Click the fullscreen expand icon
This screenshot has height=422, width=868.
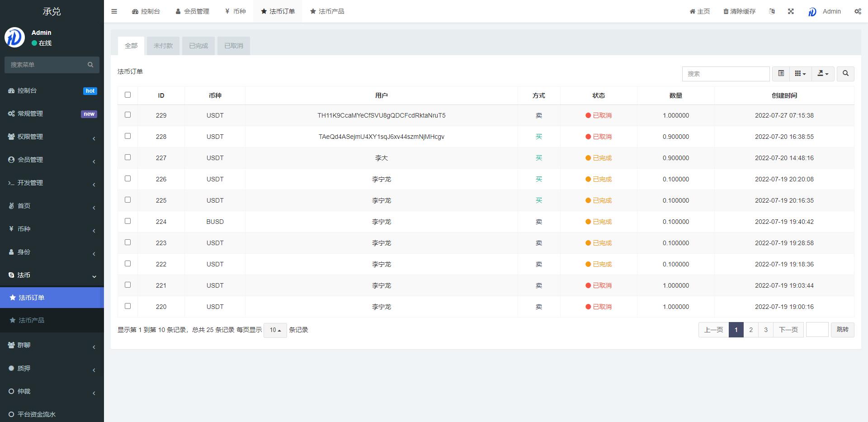(791, 11)
